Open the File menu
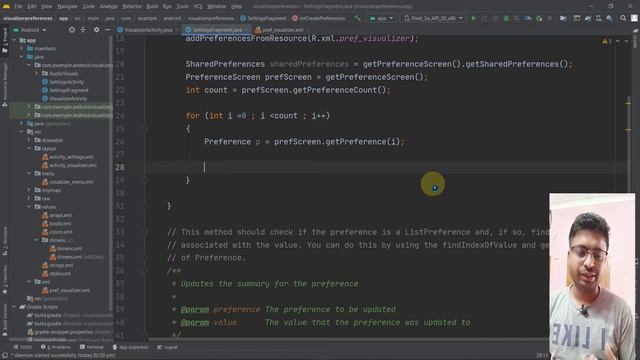Screen dimensions: 640x360 pyautogui.click(x=18, y=7)
